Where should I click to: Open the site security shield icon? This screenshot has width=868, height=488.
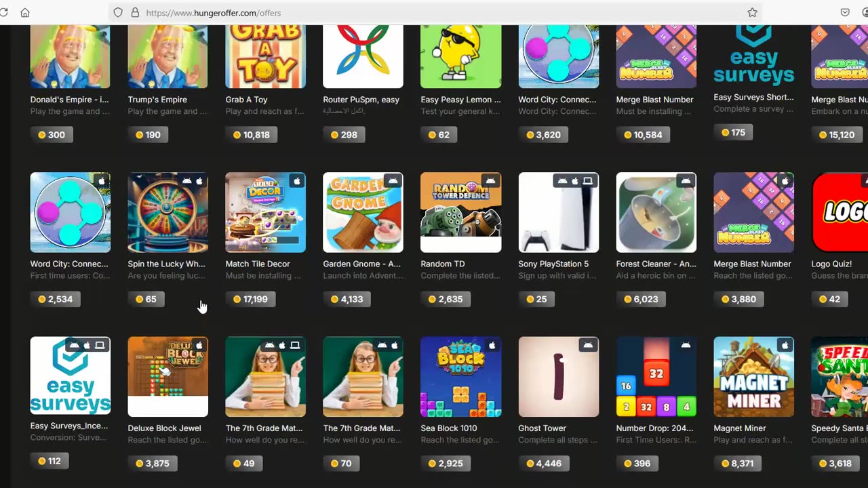point(118,12)
